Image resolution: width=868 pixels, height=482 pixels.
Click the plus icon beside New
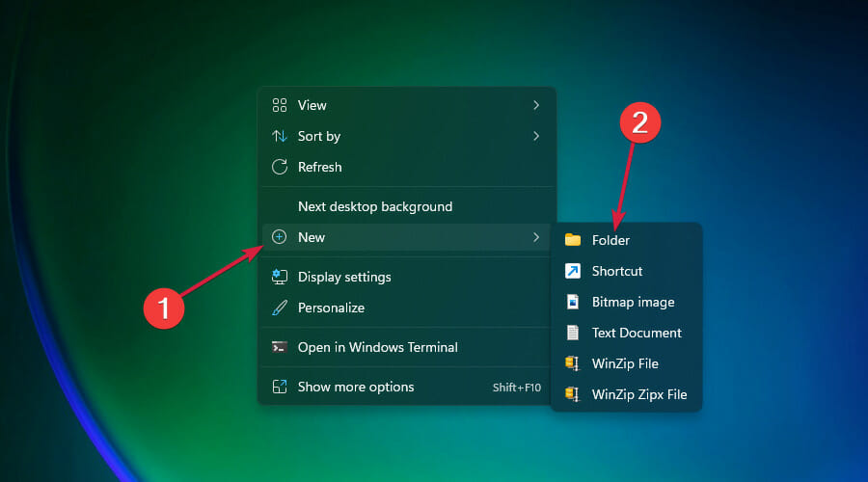(x=279, y=237)
